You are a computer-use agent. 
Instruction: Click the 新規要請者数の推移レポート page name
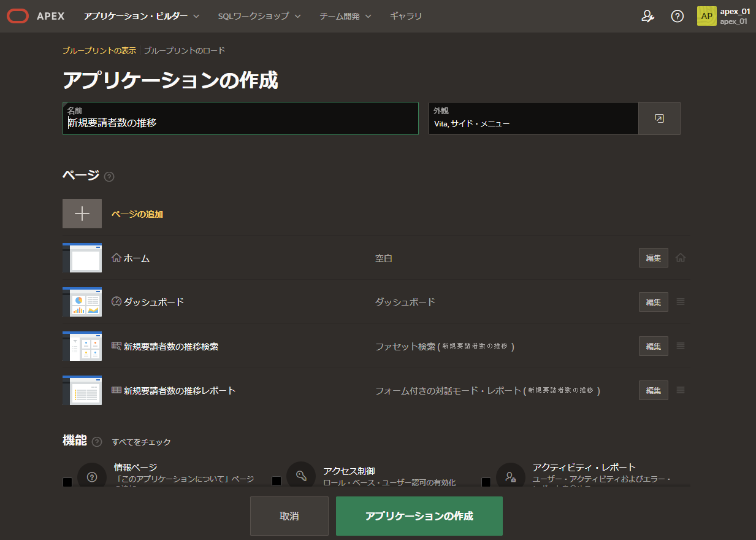click(x=180, y=390)
